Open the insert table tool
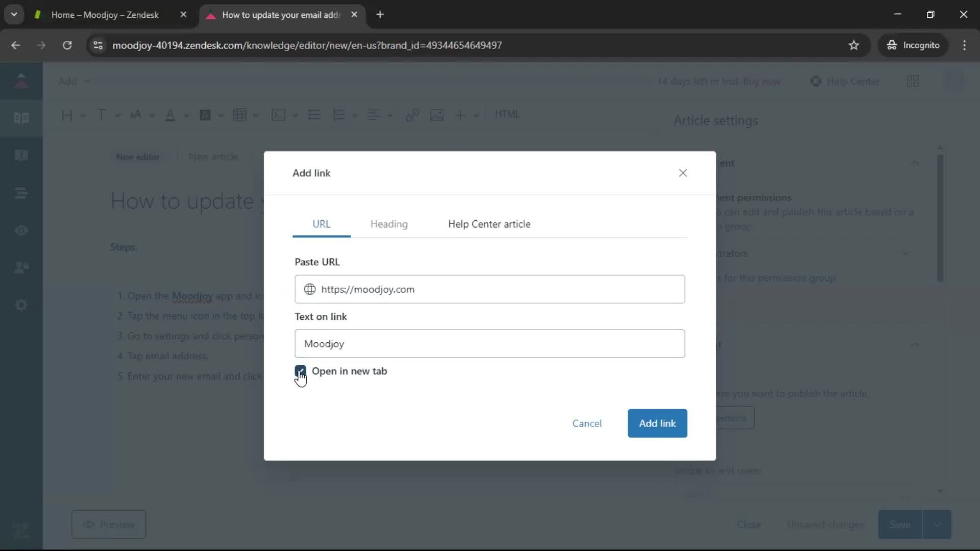Viewport: 980px width, 551px height. click(x=239, y=115)
